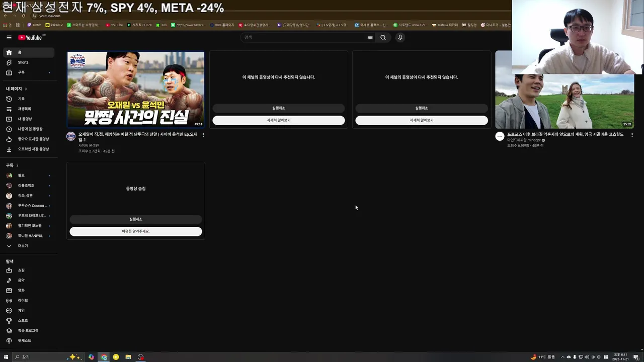Open 나중에 볼 동영상
Image resolution: width=644 pixels, height=362 pixels.
(29, 129)
